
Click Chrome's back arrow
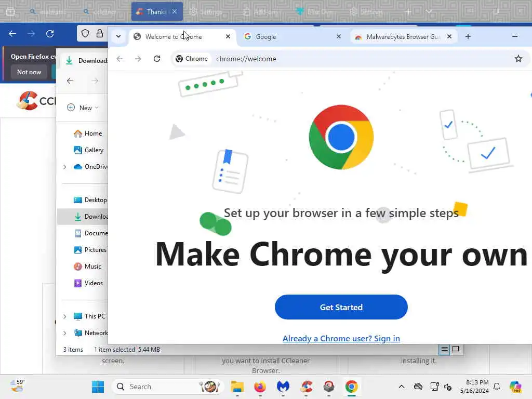119,59
